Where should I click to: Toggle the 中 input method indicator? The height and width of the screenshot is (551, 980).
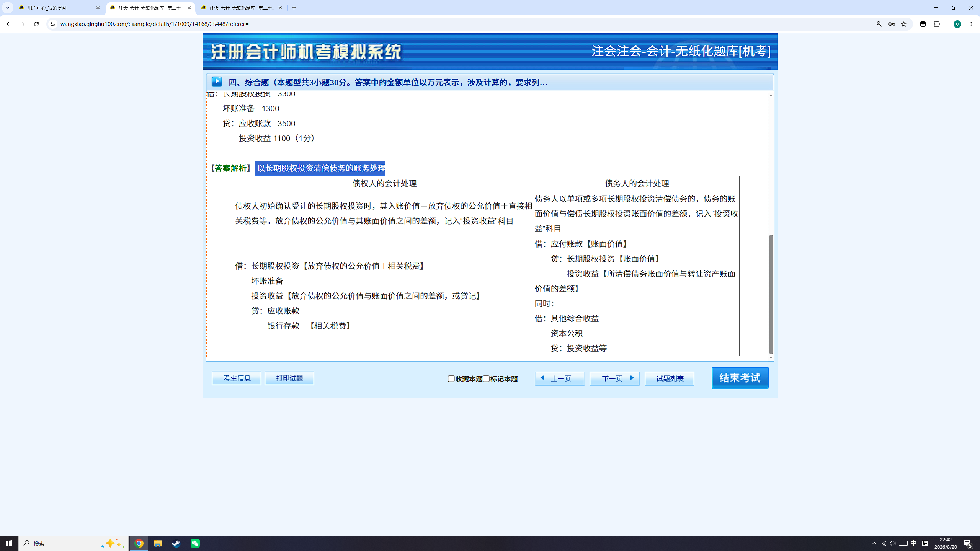(914, 543)
